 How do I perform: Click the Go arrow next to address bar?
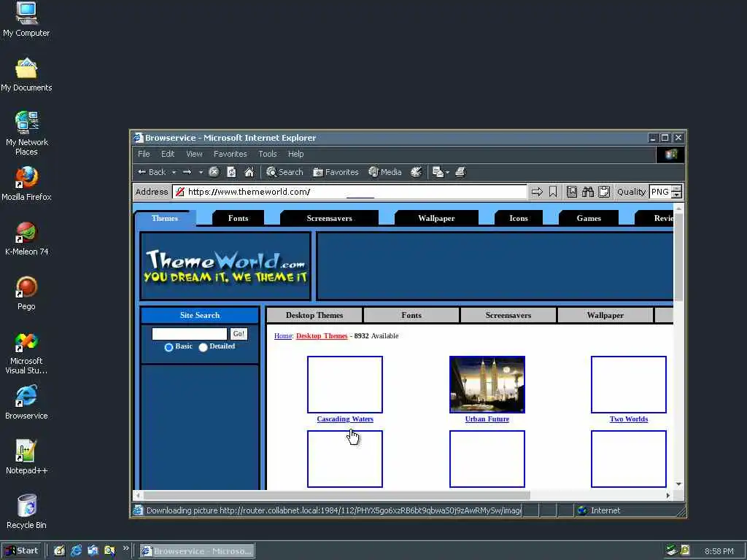point(537,192)
